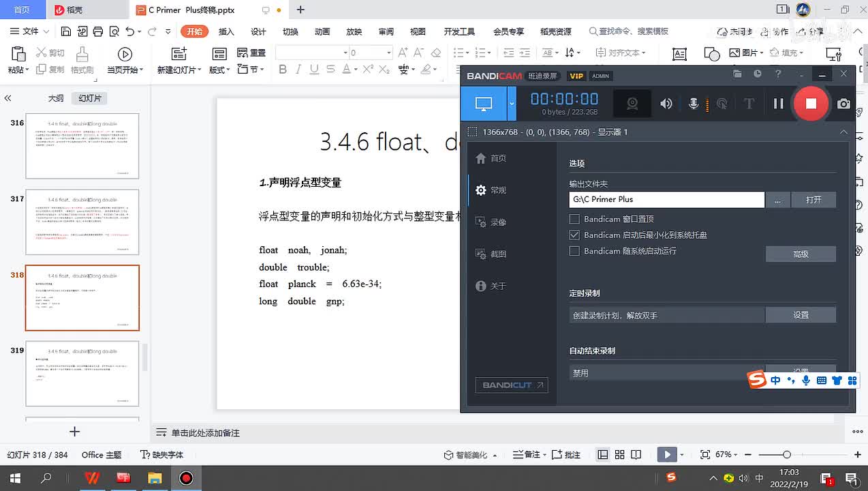
Task: Click the 打开 button for output folder
Action: click(813, 199)
